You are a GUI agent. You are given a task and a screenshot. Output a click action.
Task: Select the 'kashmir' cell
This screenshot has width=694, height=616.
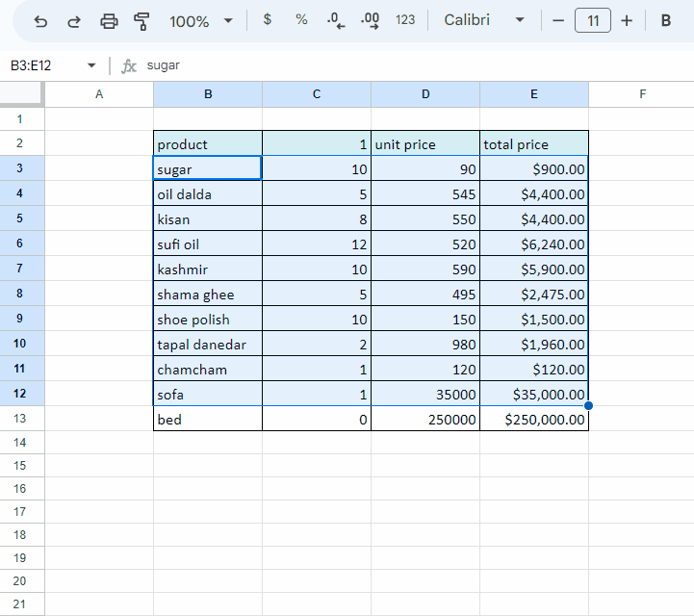point(208,269)
